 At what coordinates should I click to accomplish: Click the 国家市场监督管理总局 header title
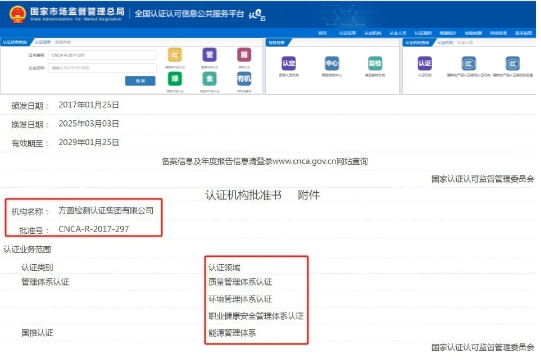(x=77, y=11)
